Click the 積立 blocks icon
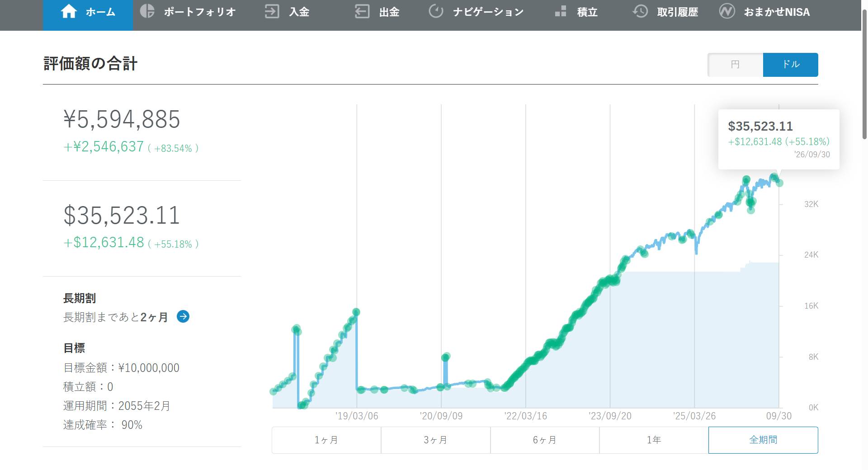 pos(561,11)
